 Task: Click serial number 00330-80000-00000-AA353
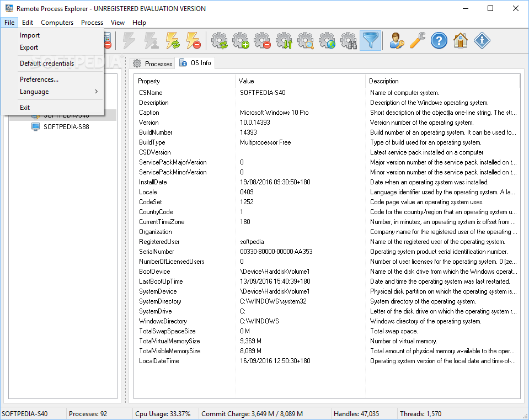[x=276, y=252]
